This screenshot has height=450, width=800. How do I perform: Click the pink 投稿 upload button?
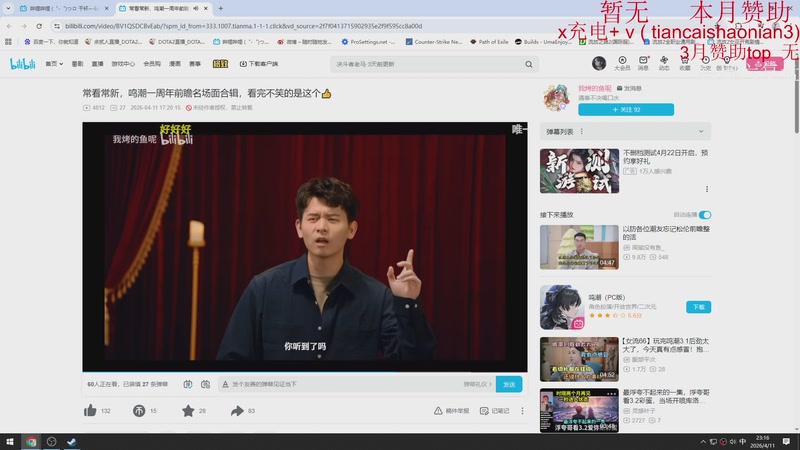(764, 64)
